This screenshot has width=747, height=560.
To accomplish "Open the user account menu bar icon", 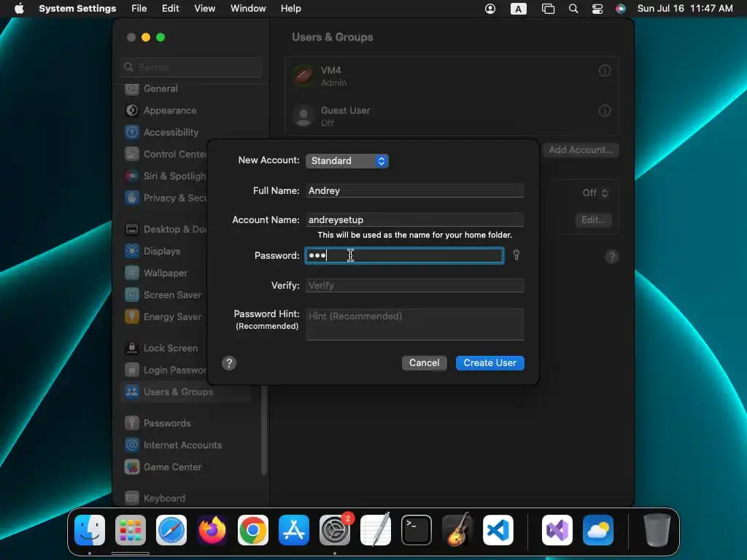I will point(489,9).
